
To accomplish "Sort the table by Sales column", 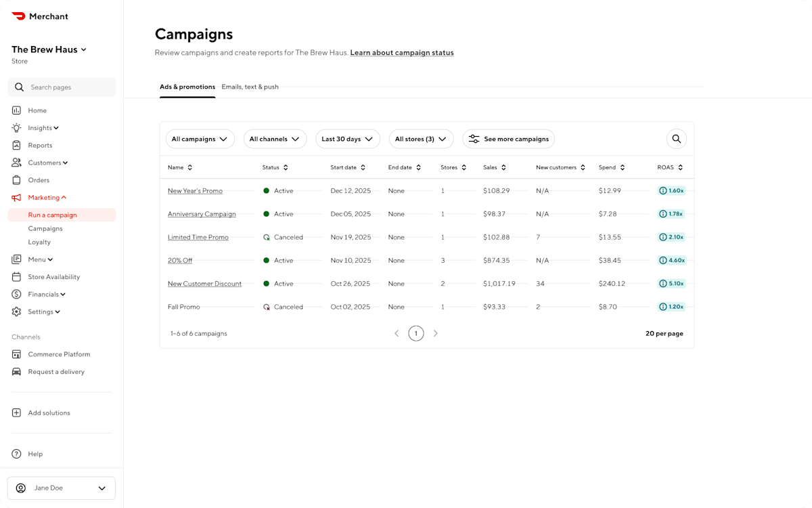I will [505, 167].
